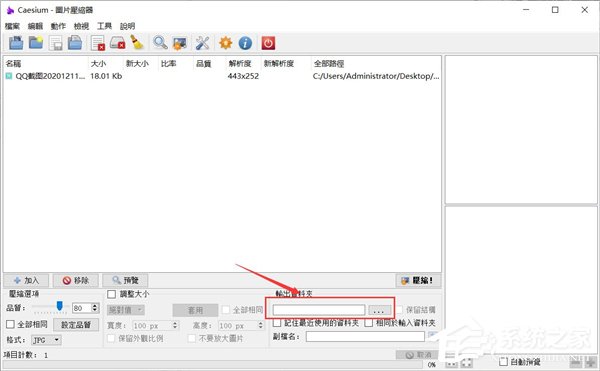Image resolution: width=600 pixels, height=371 pixels.
Task: Open the 工具 menu
Action: [104, 26]
